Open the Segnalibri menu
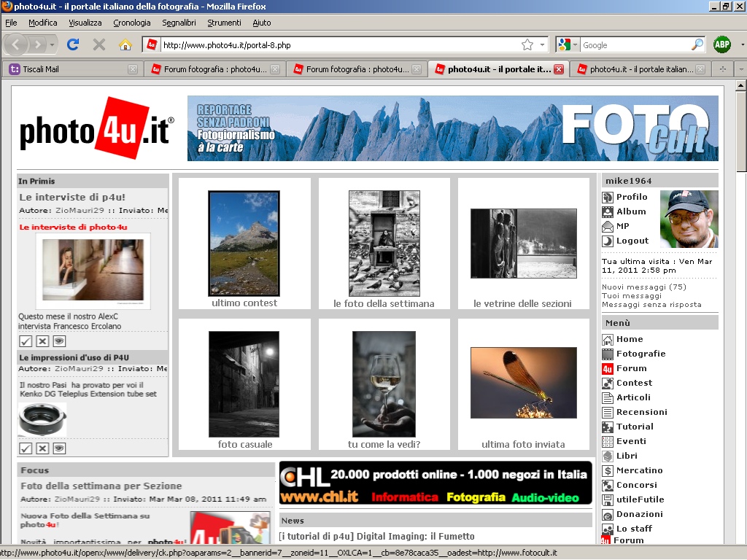 tap(179, 23)
